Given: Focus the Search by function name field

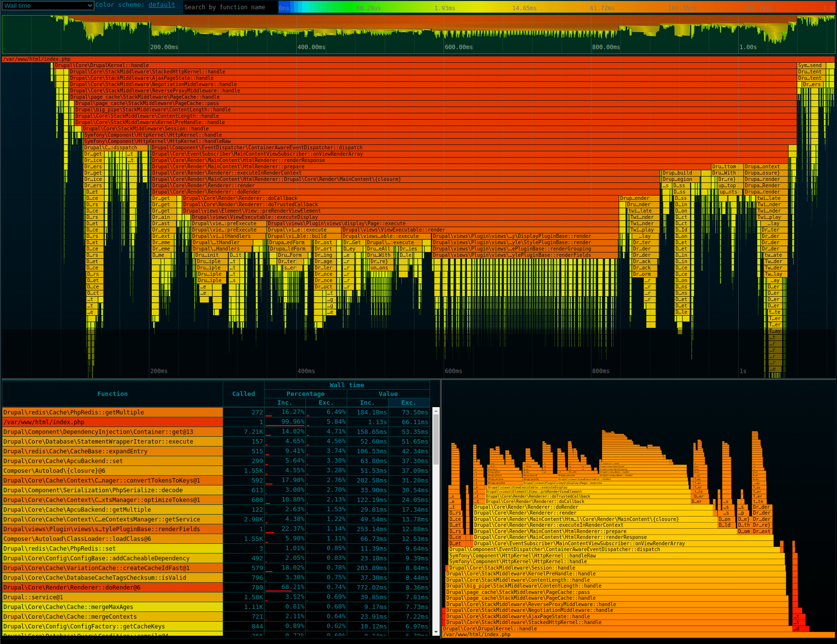Looking at the screenshot, I should point(230,7).
